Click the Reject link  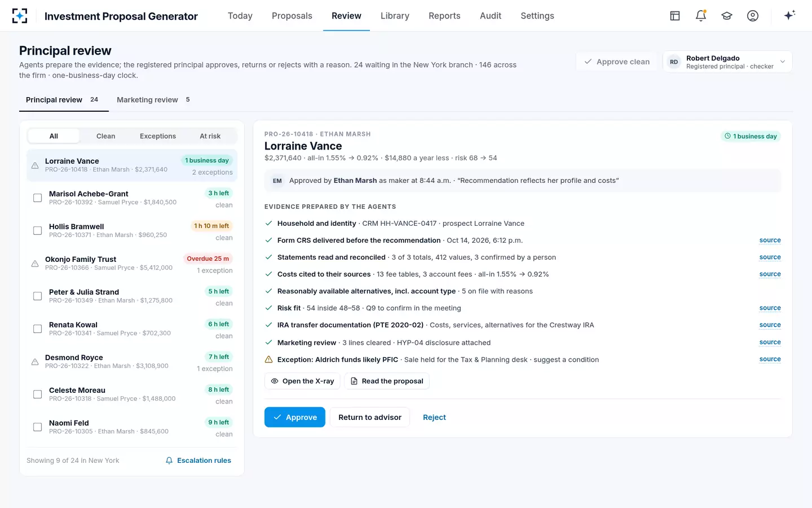pos(434,417)
